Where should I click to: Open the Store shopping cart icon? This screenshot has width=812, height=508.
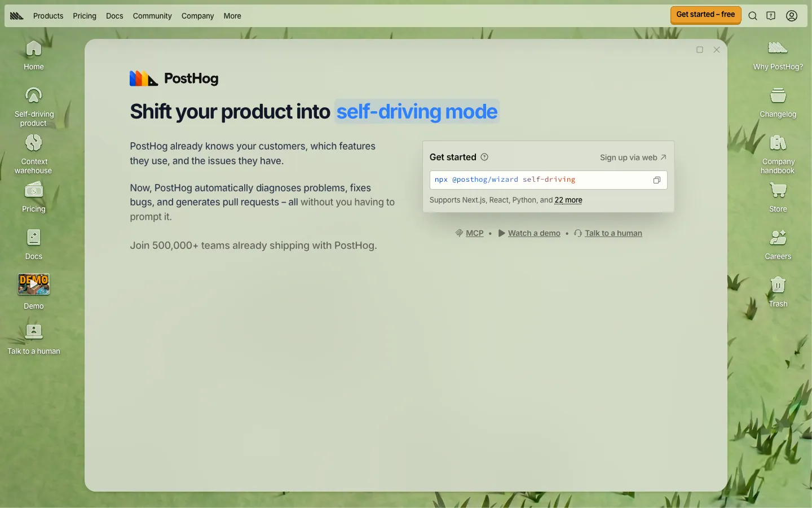point(778,197)
